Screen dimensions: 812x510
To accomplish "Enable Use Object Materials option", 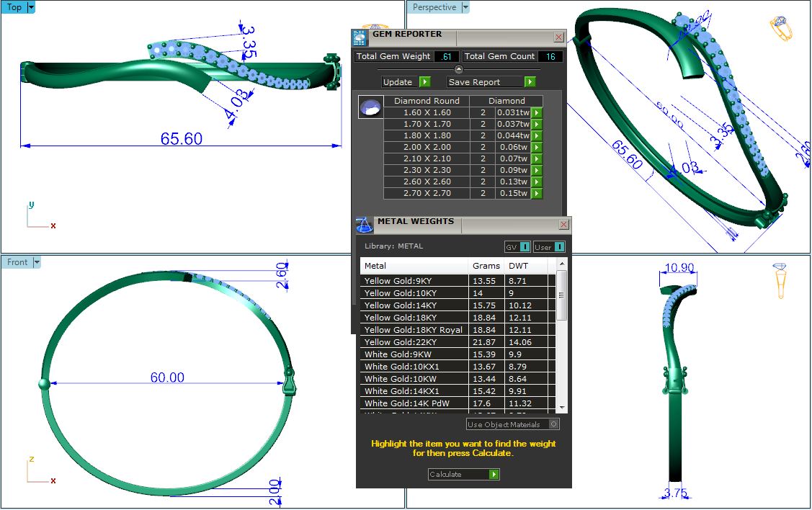I will point(553,424).
